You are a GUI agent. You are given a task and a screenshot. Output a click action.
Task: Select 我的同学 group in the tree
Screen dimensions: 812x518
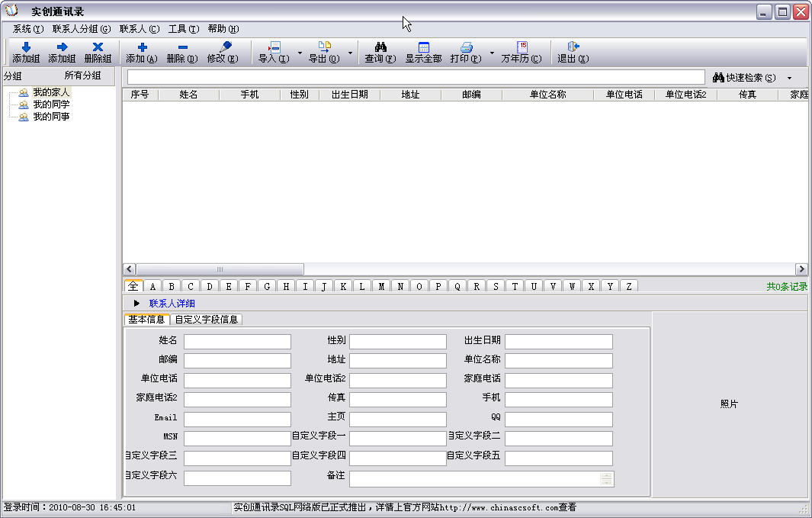click(x=50, y=105)
